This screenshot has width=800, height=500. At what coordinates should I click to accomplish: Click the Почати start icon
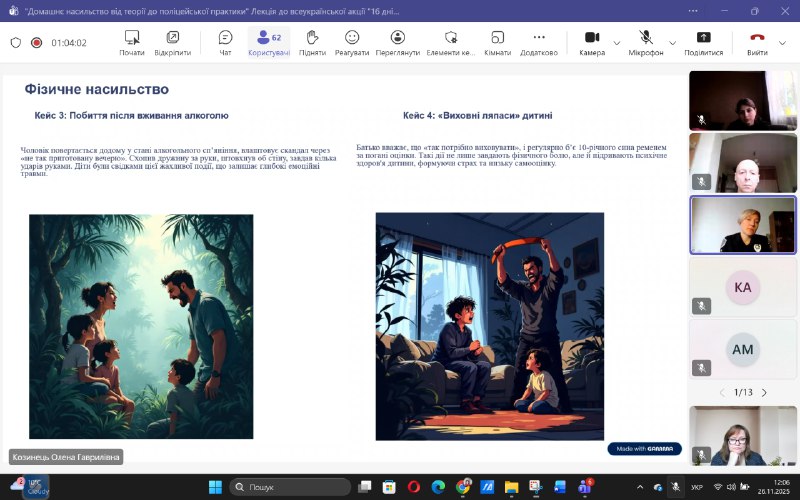point(131,42)
